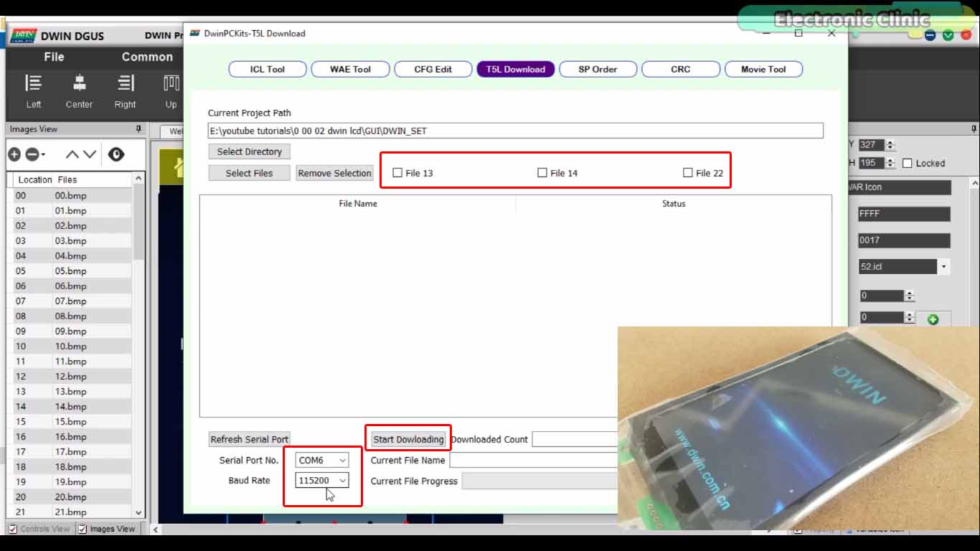Check the File 22 option
The height and width of the screenshot is (551, 980).
click(688, 173)
